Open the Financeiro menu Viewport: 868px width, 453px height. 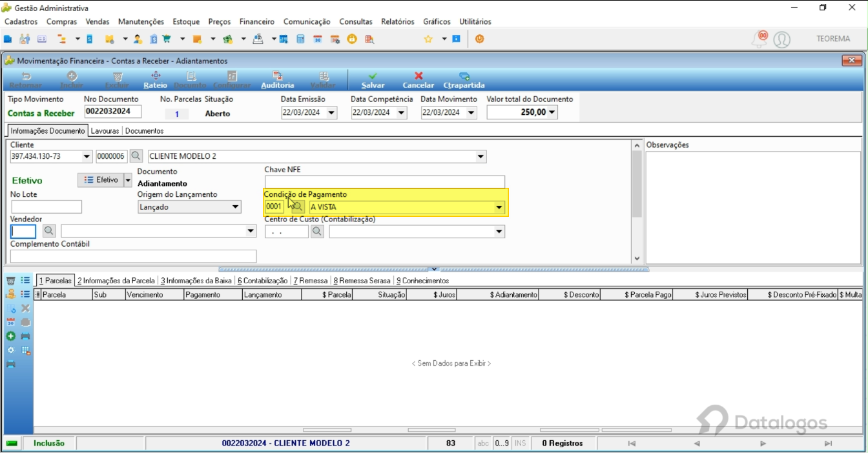(257, 21)
